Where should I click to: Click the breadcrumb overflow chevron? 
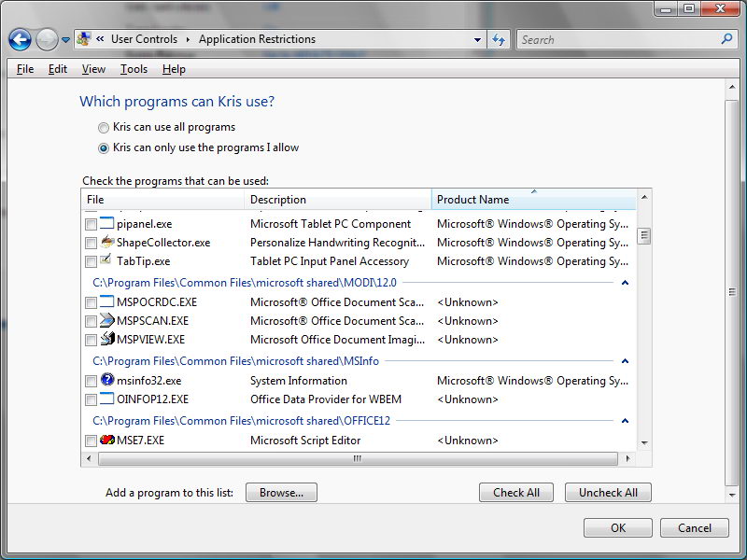point(100,39)
